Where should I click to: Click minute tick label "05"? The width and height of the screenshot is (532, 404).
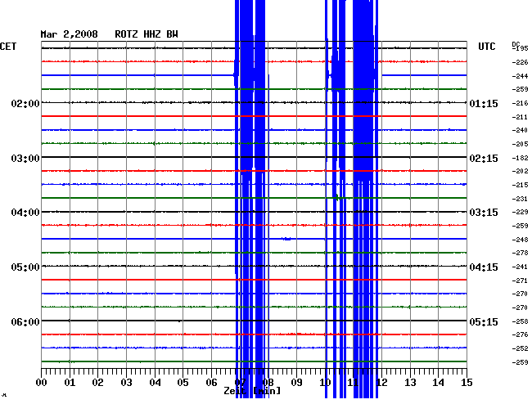click(183, 383)
